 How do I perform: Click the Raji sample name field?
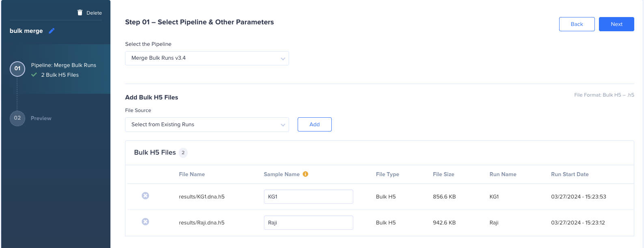(x=309, y=222)
